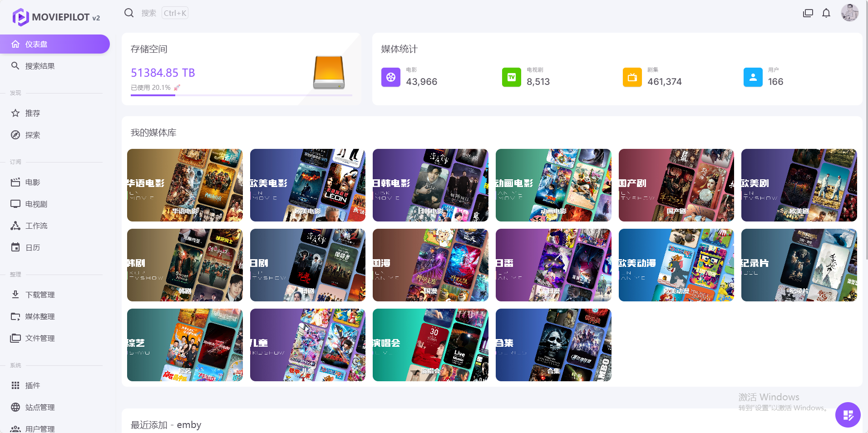
Task: Open the 纪录片 library card
Action: 799,265
